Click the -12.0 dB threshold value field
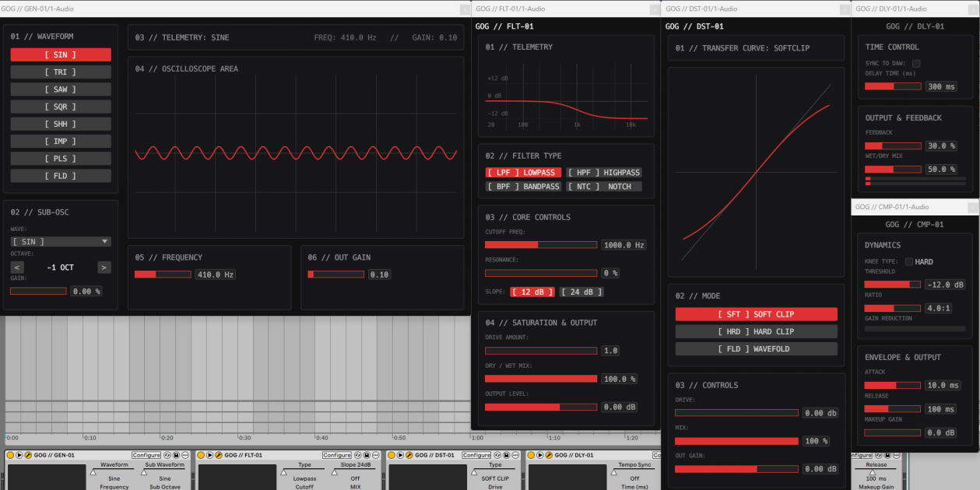980x490 pixels. click(946, 285)
